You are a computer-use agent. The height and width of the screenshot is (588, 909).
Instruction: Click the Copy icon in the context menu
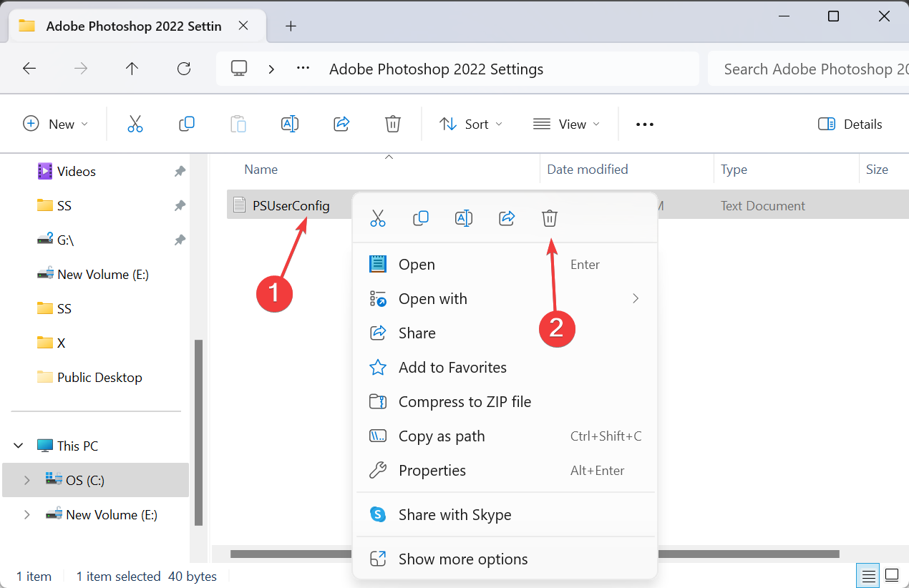(421, 218)
